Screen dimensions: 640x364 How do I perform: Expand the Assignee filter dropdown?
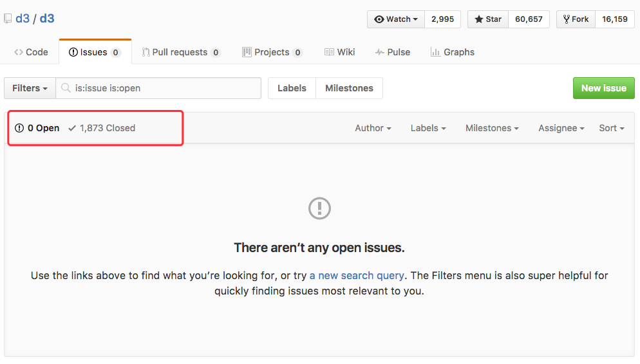(x=561, y=128)
